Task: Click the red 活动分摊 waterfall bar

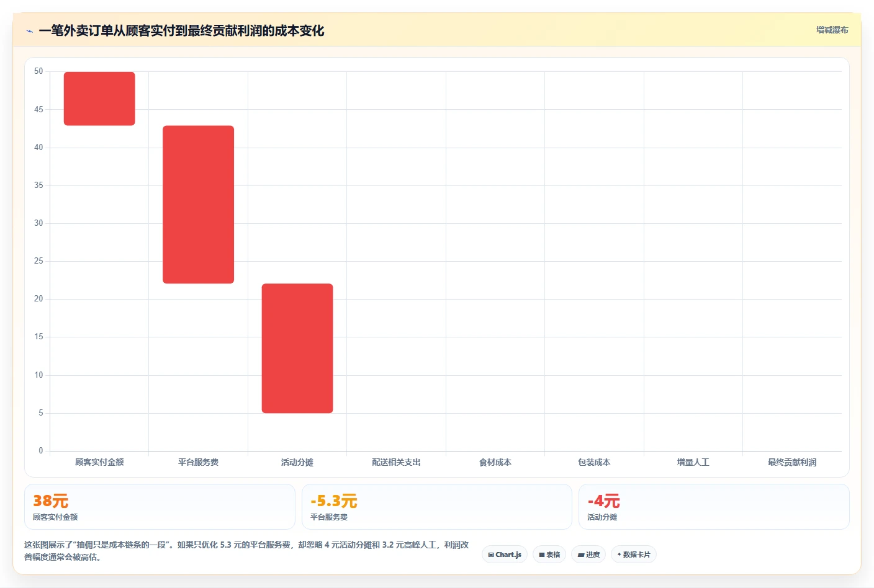Action: [x=297, y=348]
